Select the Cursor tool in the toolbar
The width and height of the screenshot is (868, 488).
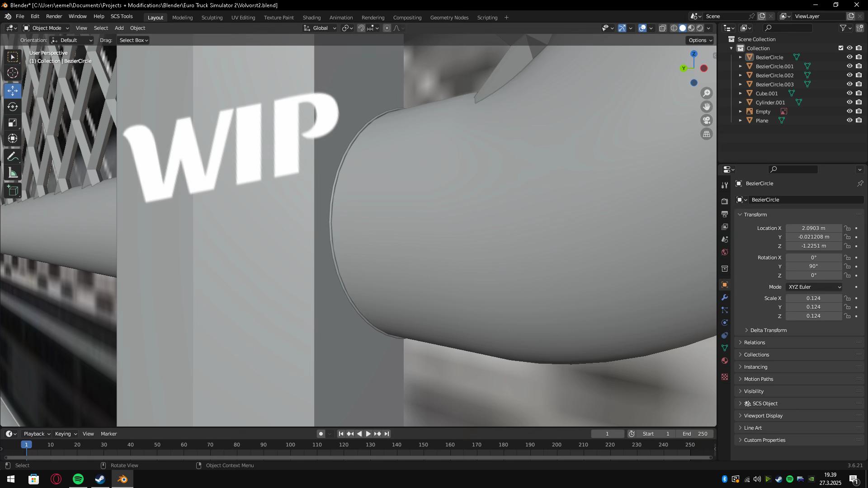pos(13,73)
